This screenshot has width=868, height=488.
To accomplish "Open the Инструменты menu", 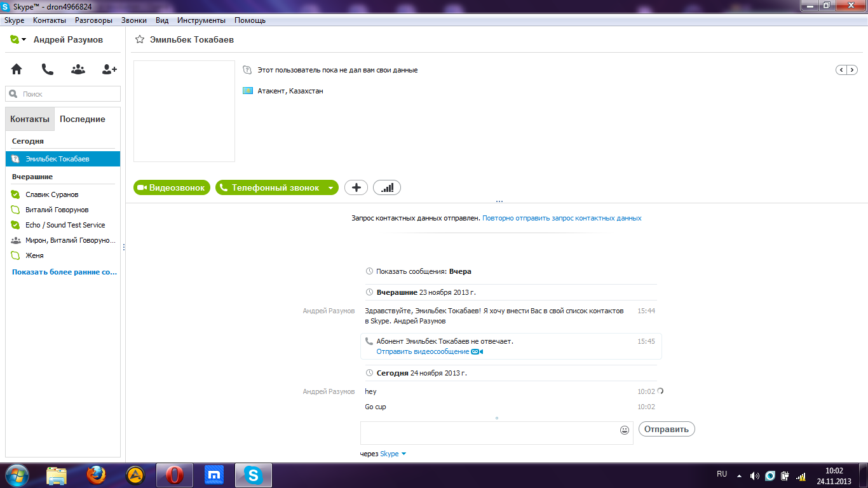I will coord(201,20).
